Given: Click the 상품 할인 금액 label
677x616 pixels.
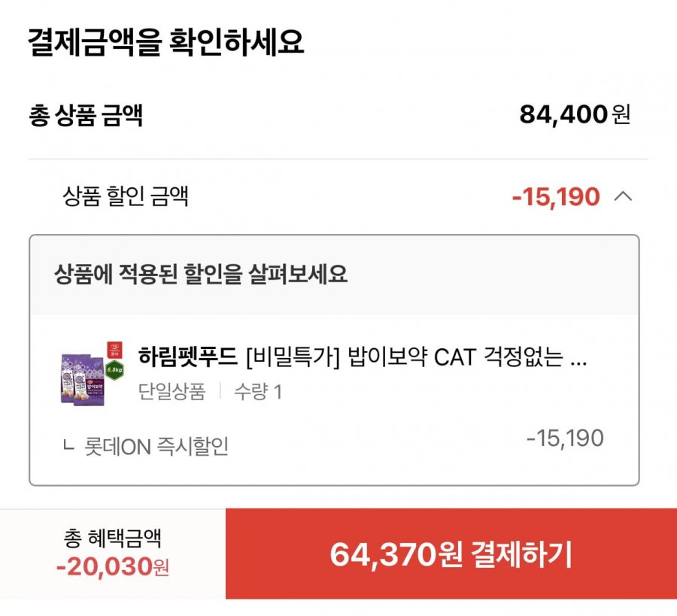Looking at the screenshot, I should (126, 197).
